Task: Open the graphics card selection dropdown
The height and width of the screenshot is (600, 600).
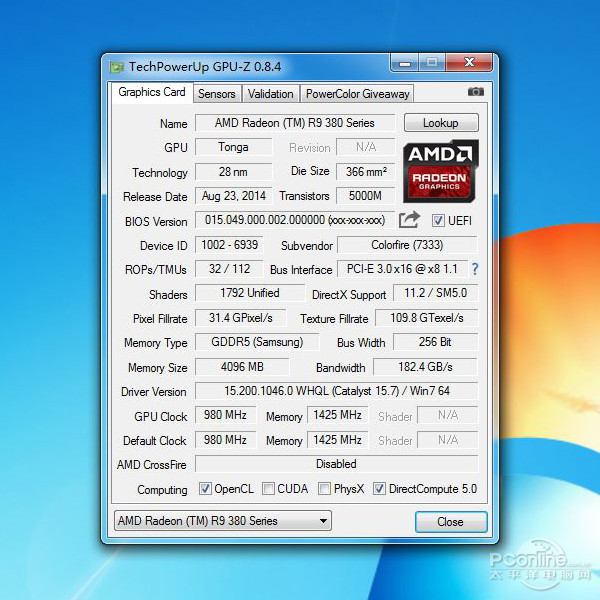Action: [x=223, y=521]
